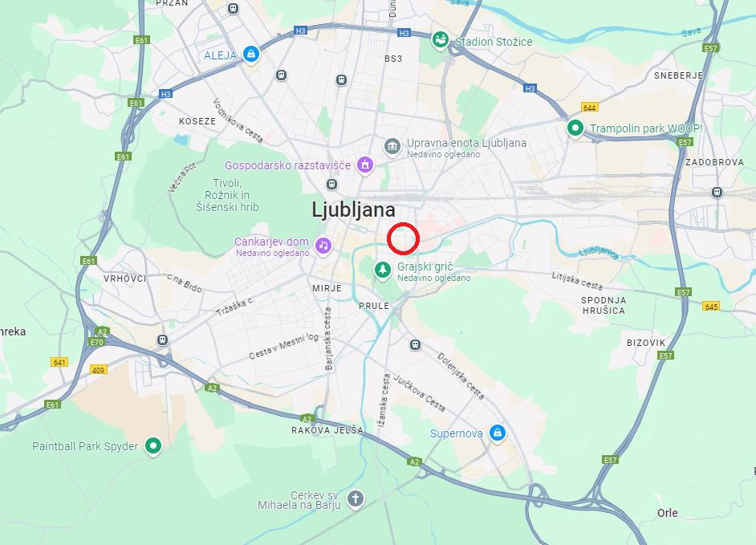
Task: Select the train station icon by Dolenjska cesta
Action: click(415, 345)
